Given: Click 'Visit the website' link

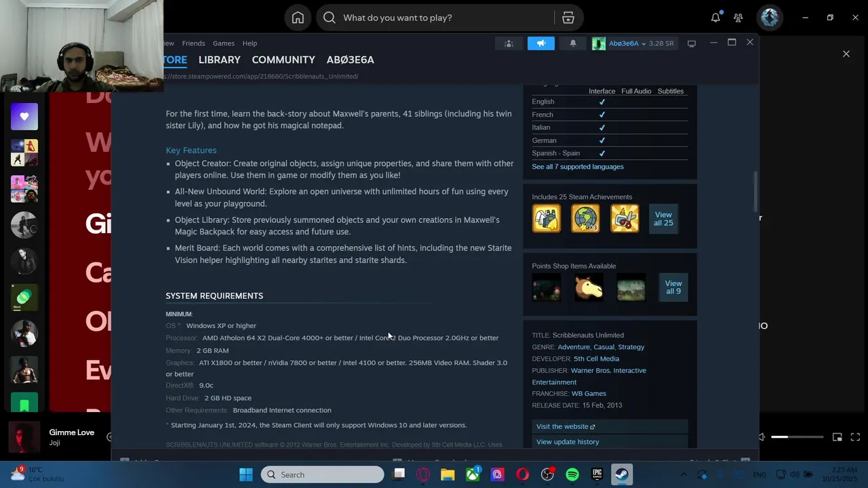Looking at the screenshot, I should tap(610, 426).
